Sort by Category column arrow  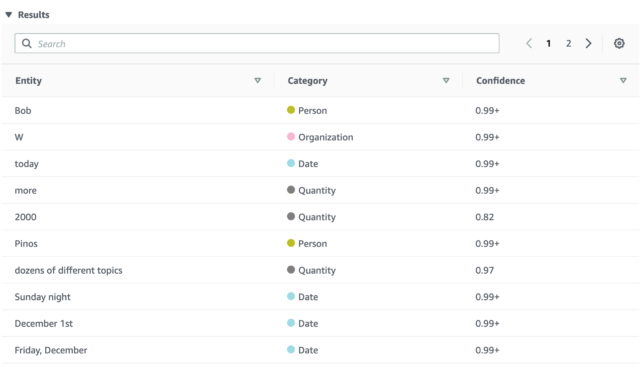(446, 80)
